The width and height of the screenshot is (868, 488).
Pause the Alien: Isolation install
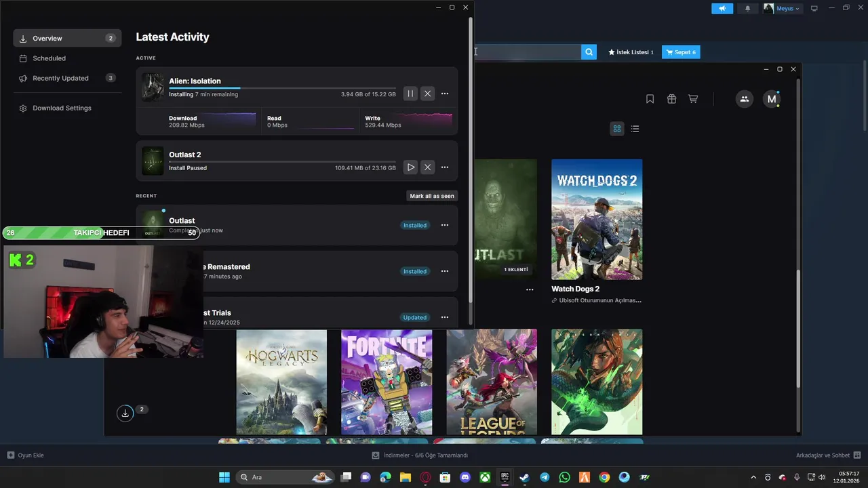[x=410, y=94]
